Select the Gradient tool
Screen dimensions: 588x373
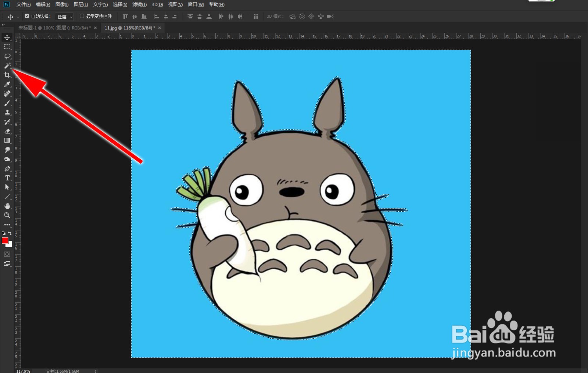pyautogui.click(x=7, y=140)
